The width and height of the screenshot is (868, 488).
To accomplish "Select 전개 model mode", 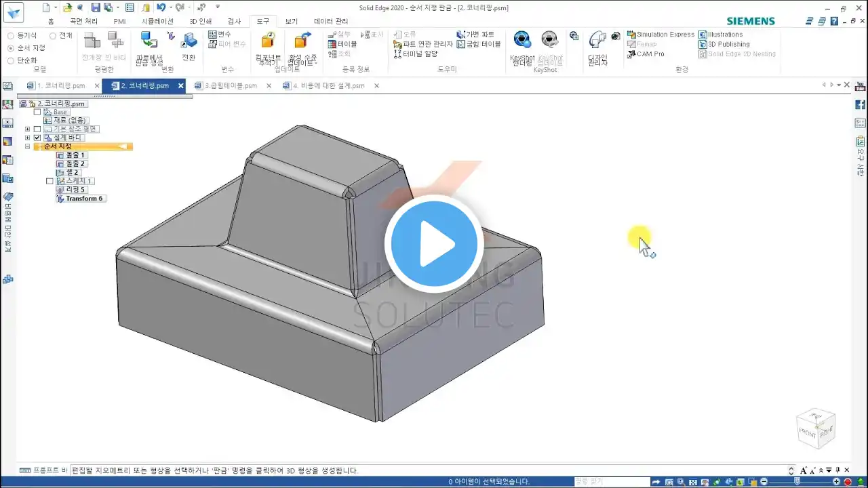I will (x=61, y=35).
